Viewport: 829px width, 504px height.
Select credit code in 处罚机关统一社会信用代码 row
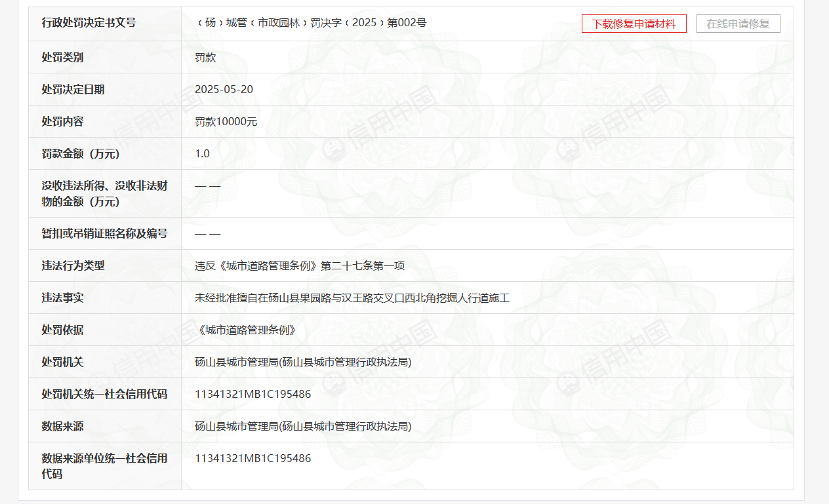coord(253,395)
